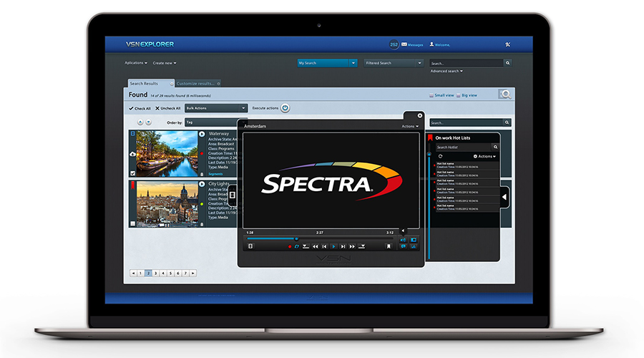Play the Waterway clip preview
Image resolution: width=644 pixels, height=358 pixels.
click(x=202, y=134)
